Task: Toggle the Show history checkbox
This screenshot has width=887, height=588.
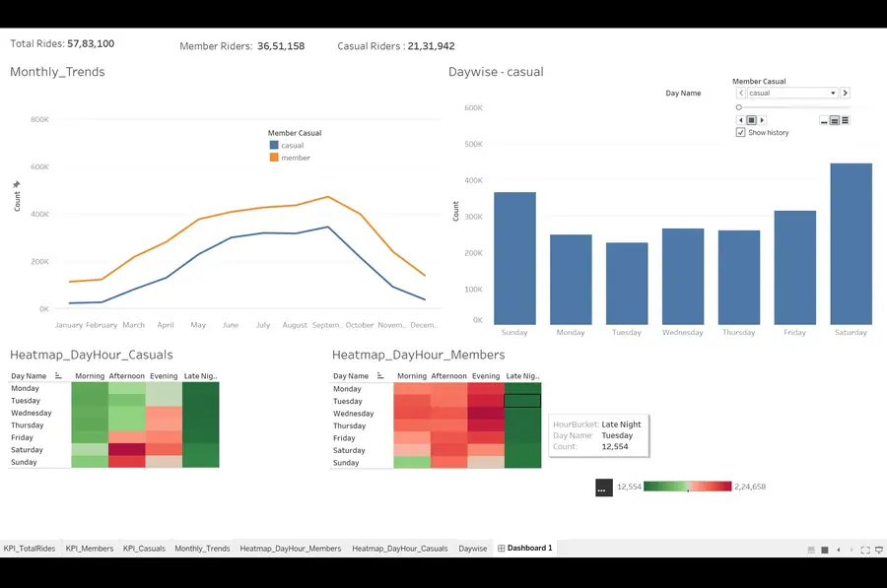Action: 740,132
